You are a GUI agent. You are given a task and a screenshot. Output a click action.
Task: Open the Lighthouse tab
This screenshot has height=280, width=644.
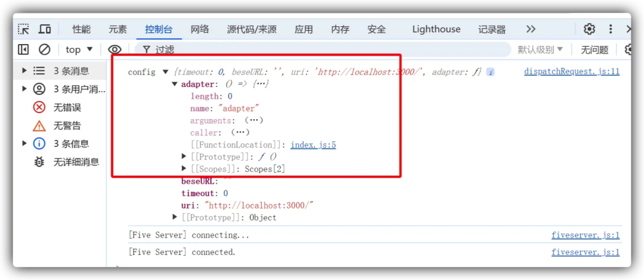pos(436,29)
